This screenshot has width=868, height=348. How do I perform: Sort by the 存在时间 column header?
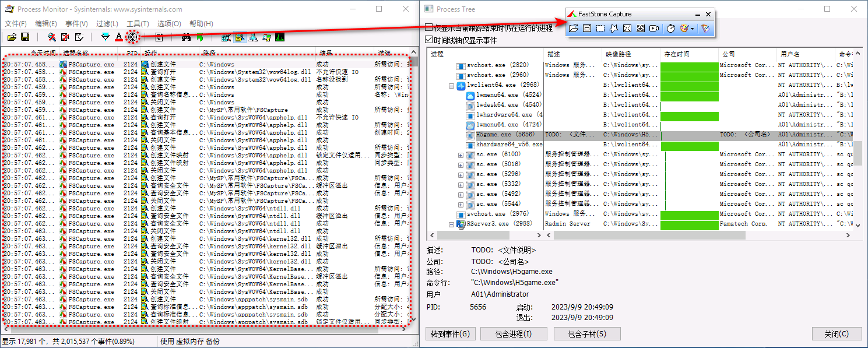click(x=689, y=54)
